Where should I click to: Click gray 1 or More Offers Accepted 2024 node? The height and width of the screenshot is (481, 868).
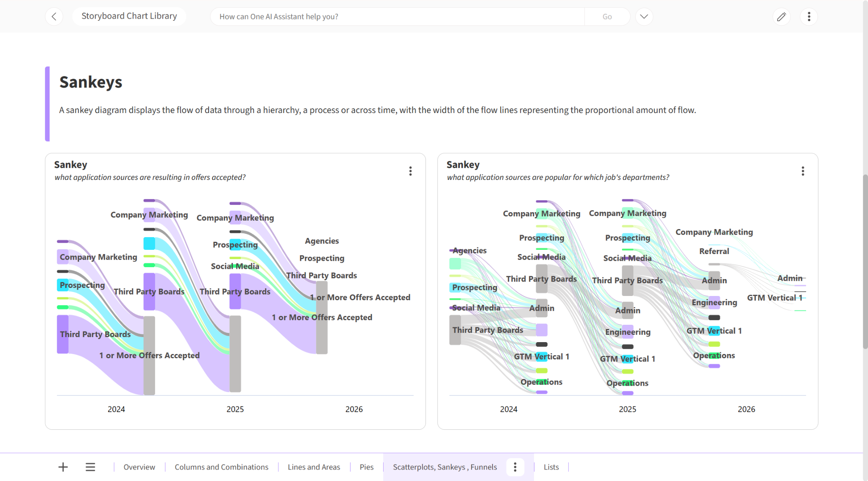(x=149, y=355)
